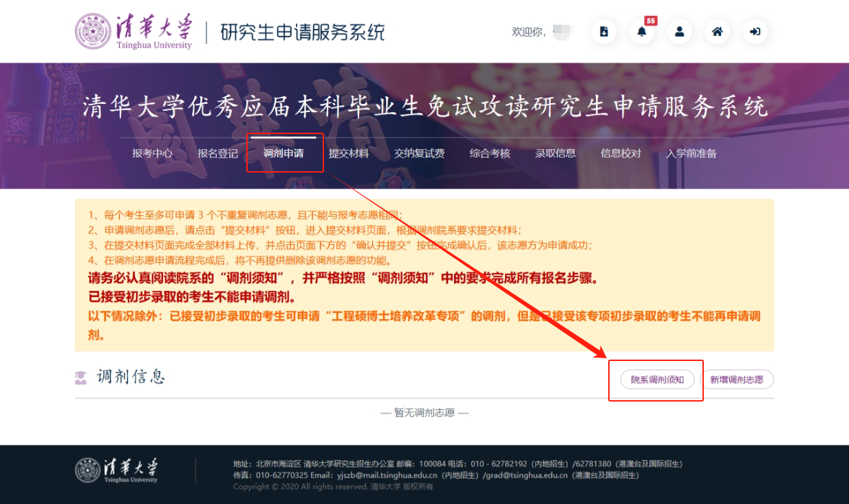
Task: Click the file download icon in header
Action: click(x=604, y=32)
